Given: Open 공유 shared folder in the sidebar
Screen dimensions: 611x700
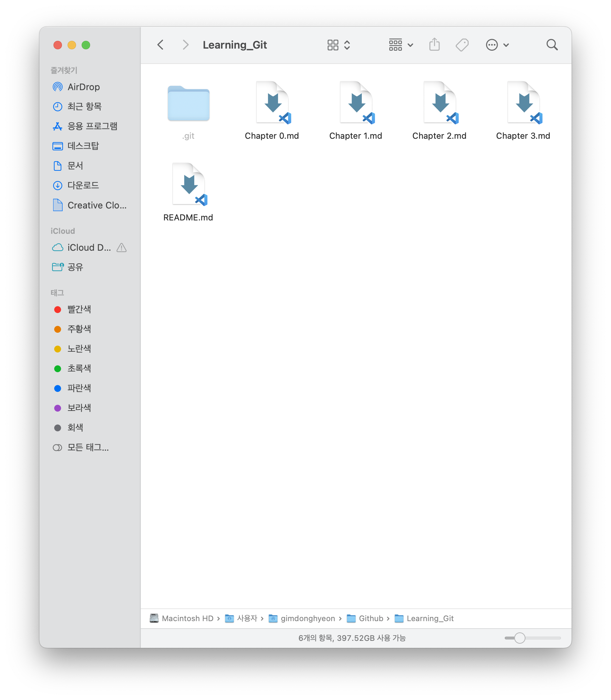Looking at the screenshot, I should (x=90, y=267).
